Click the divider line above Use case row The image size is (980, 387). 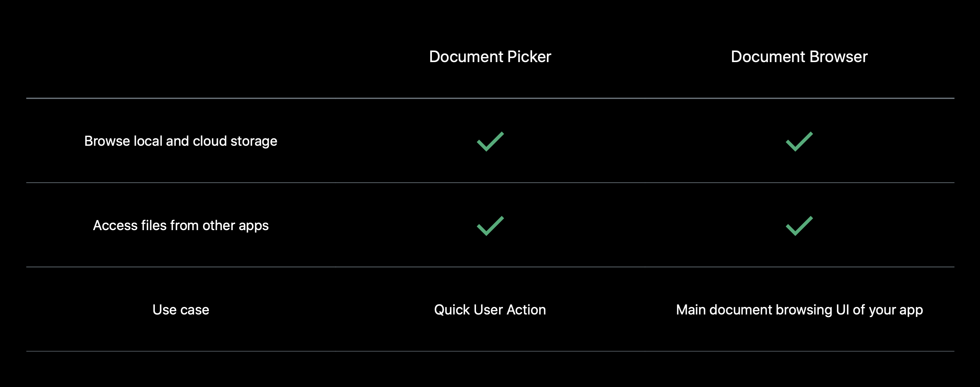[490, 267]
